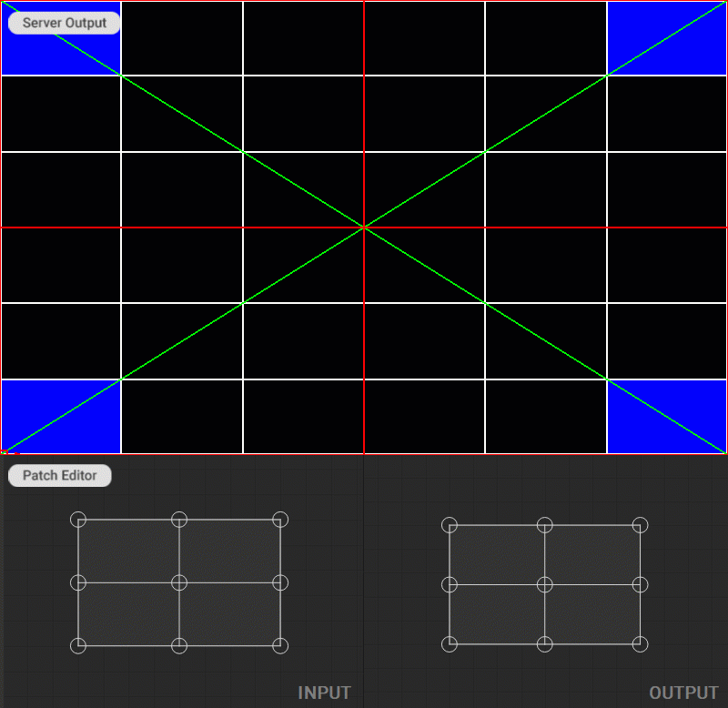Select the bottom-left control point of the INPUT patch
This screenshot has height=708, width=728.
click(x=78, y=646)
